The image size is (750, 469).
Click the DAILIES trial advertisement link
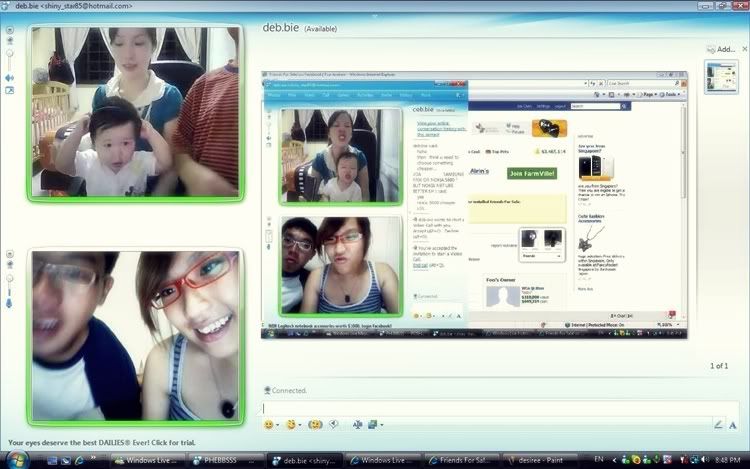(102, 443)
